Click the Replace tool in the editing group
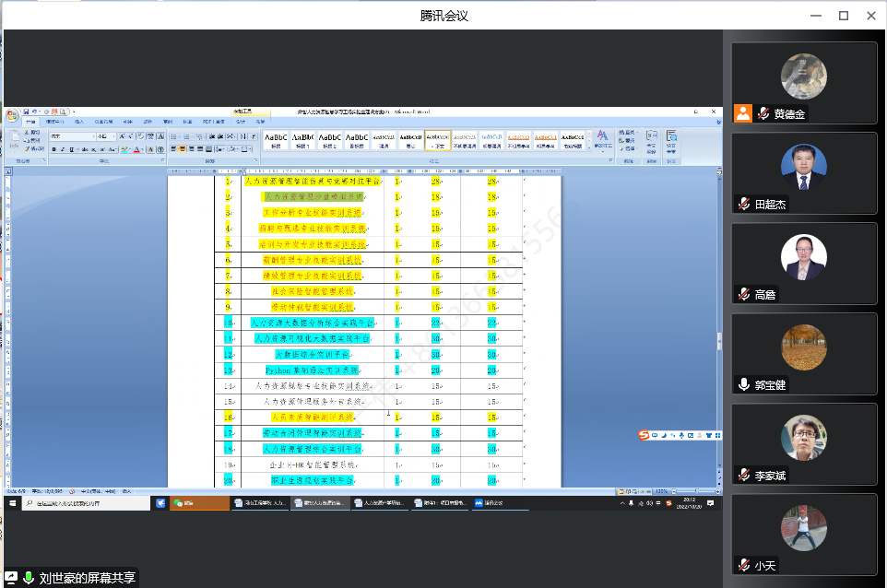Image resolution: width=887 pixels, height=588 pixels. coord(626,140)
